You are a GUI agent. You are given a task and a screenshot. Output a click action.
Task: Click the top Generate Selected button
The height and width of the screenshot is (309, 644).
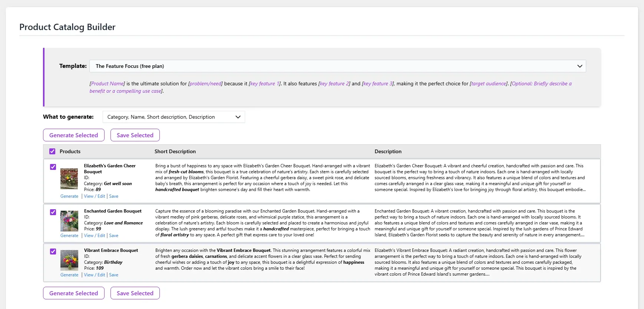[74, 135]
